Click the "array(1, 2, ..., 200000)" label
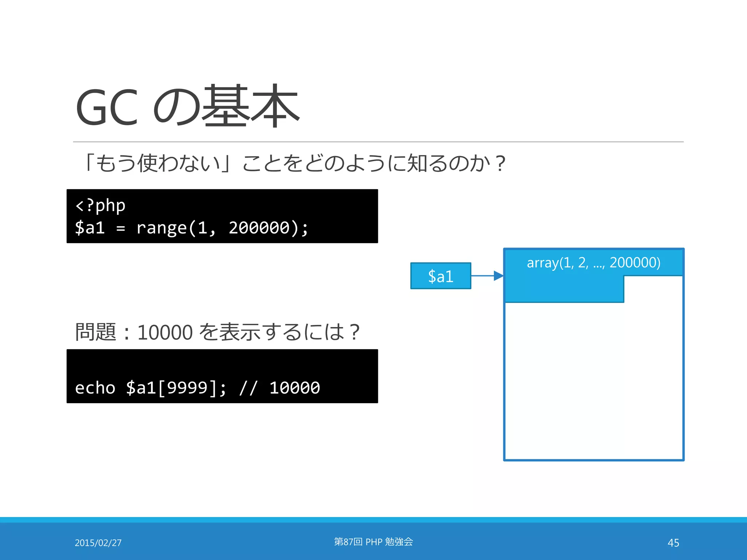The height and width of the screenshot is (560, 747). pos(593,262)
